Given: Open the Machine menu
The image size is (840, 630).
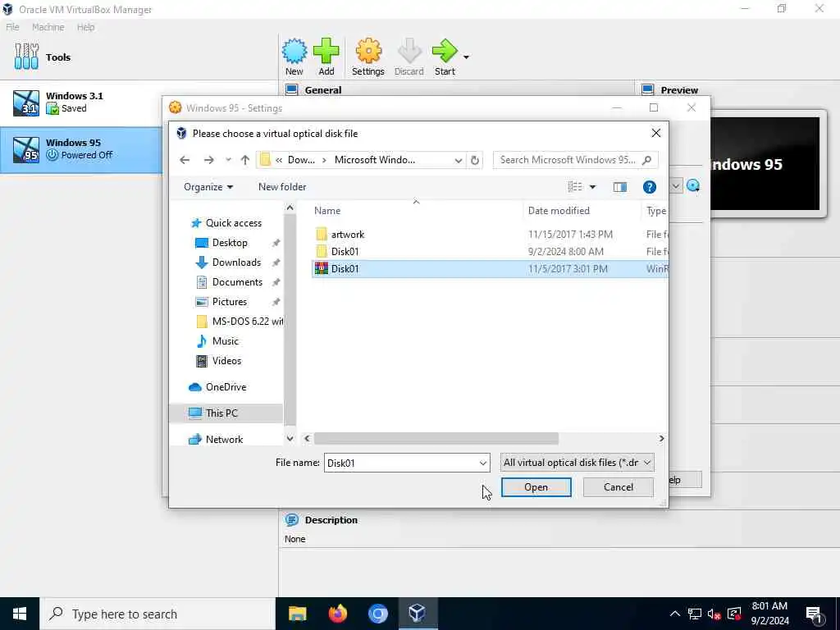Looking at the screenshot, I should [48, 27].
